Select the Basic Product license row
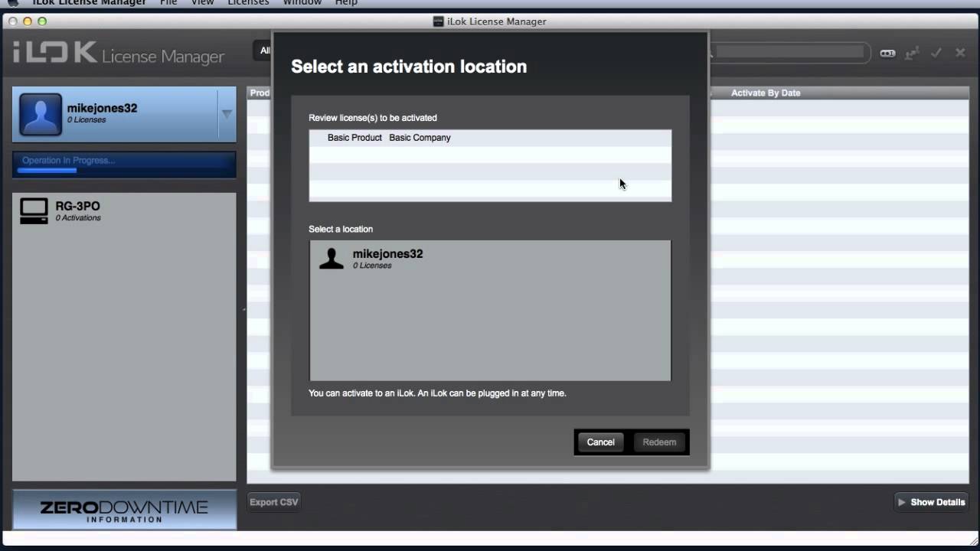980x551 pixels. click(x=490, y=138)
